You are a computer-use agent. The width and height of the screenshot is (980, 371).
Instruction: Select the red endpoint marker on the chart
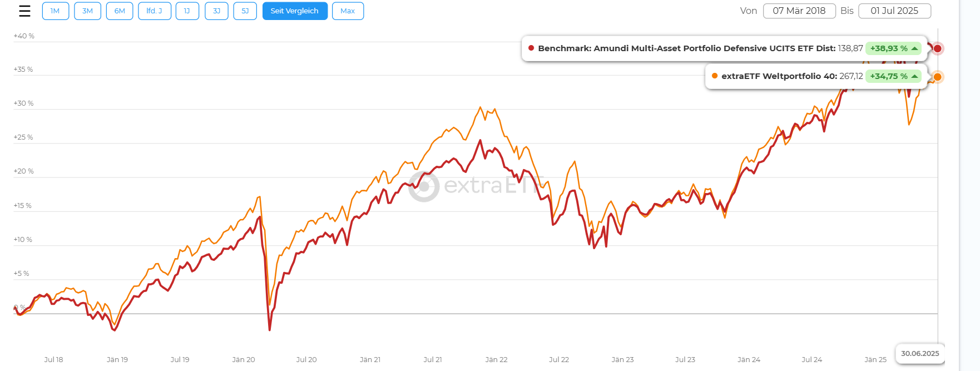937,48
